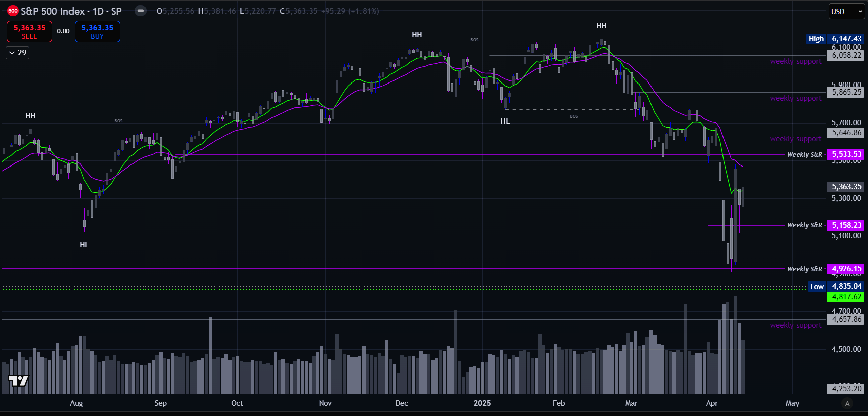
Task: Click the Nov label on time axis
Action: (x=325, y=403)
